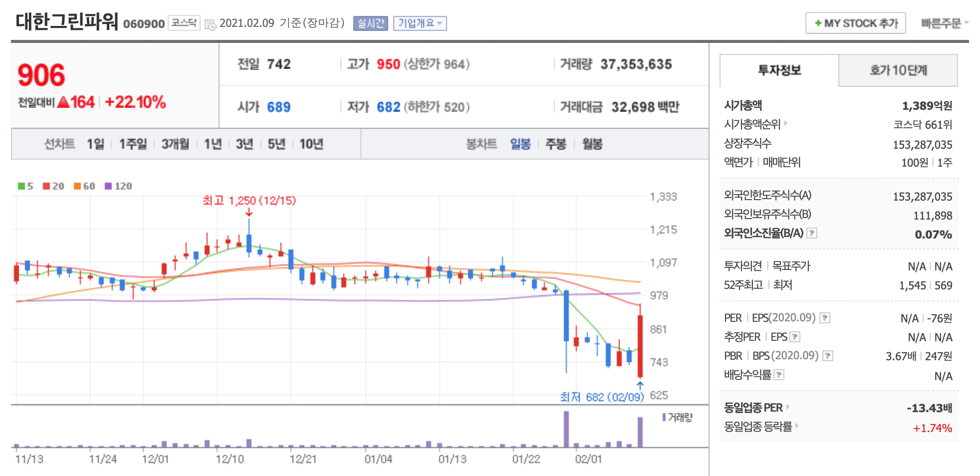Viewport: 980px width, 476px height.
Task: Expand the 동일업종 PER arrow link
Action: pyautogui.click(x=787, y=407)
